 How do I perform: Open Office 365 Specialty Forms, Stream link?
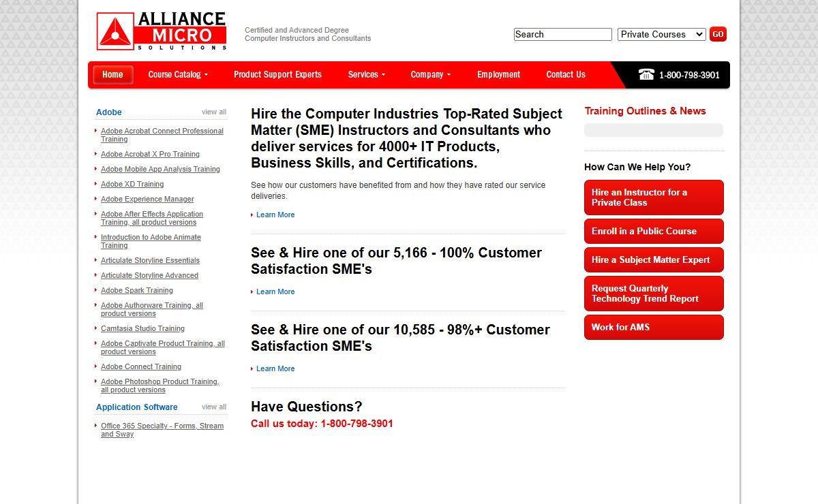(162, 430)
